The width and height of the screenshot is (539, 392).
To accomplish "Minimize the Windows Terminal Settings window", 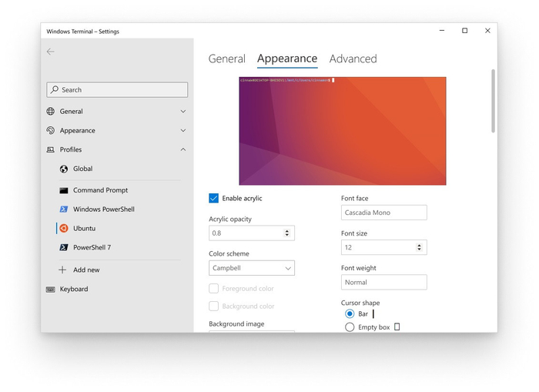I will (442, 31).
